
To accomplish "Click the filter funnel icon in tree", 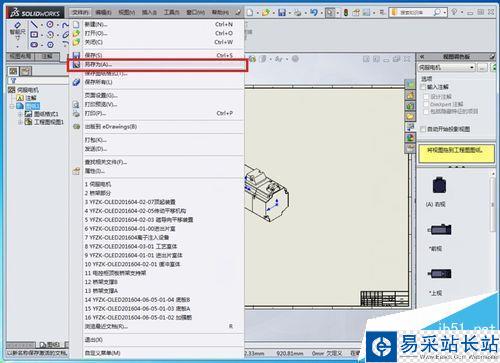I will click(13, 80).
